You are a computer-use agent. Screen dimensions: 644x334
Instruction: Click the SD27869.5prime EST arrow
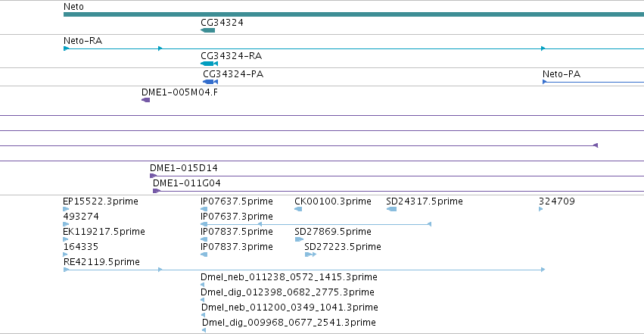click(299, 239)
